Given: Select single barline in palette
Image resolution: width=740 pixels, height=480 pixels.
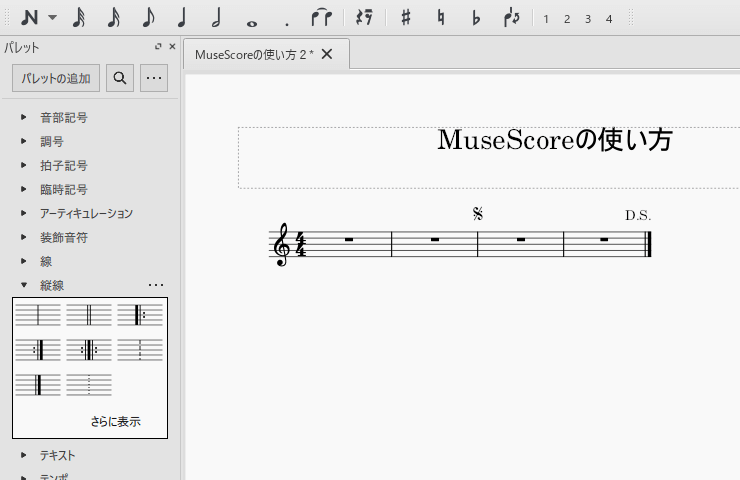Looking at the screenshot, I should pos(38,315).
